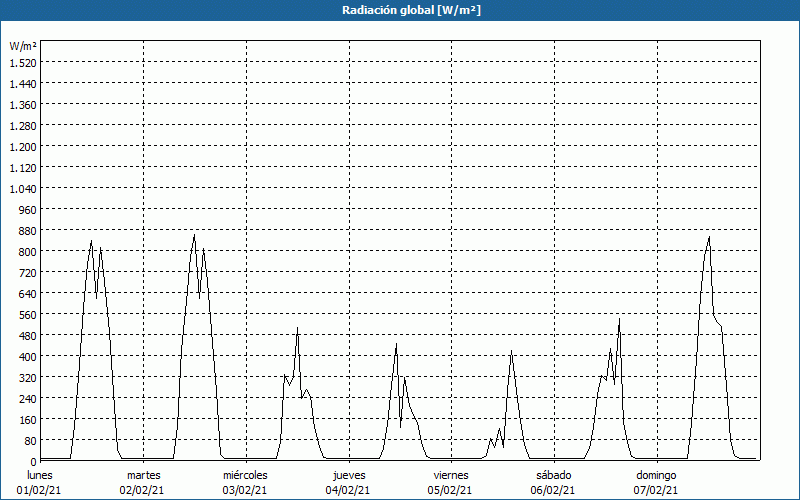Select the 1.040 y-axis value

pos(23,189)
